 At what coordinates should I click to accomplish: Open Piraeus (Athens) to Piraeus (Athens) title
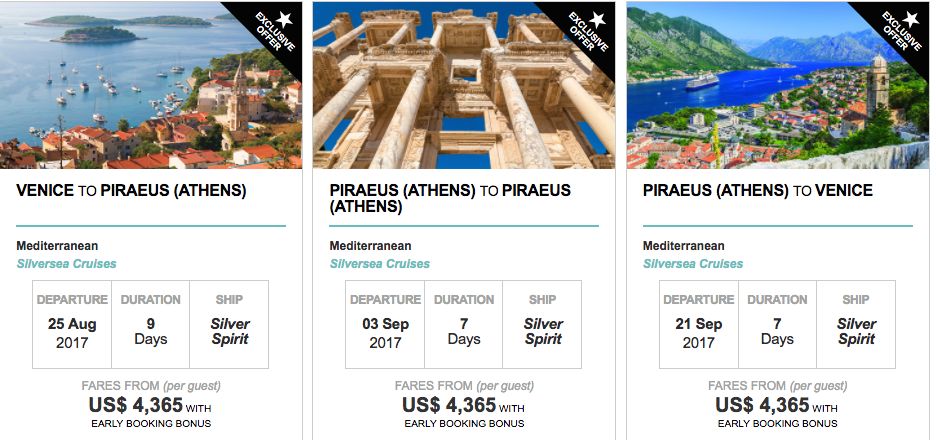click(x=450, y=199)
